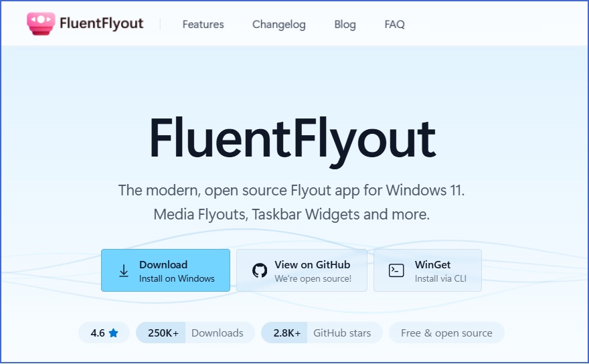The height and width of the screenshot is (364, 589).
Task: Click 'The modern, open source Flyout app' tagline
Action: (x=291, y=191)
